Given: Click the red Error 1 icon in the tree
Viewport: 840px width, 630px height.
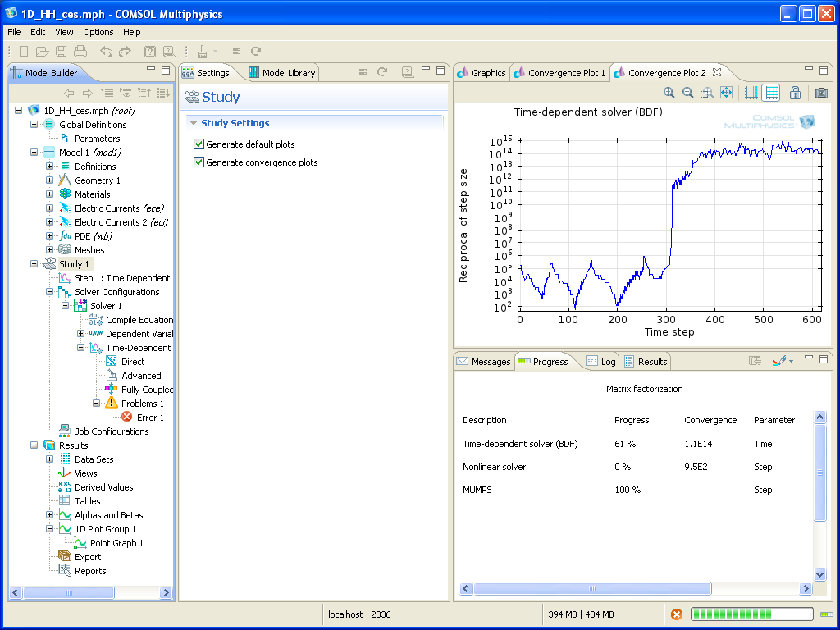Looking at the screenshot, I should 127,417.
